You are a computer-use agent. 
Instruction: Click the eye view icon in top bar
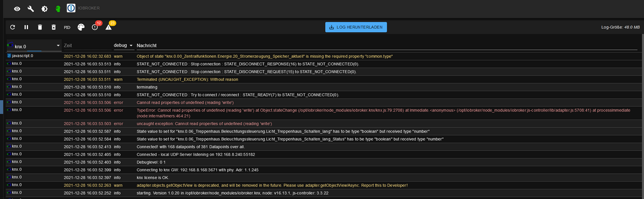coord(17,9)
